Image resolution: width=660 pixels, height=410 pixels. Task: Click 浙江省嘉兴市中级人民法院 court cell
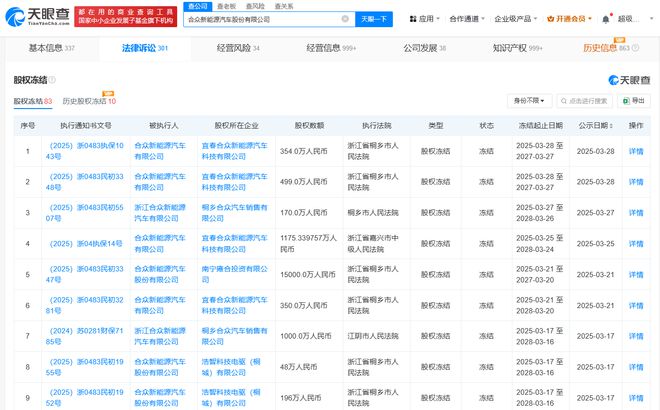pyautogui.click(x=373, y=244)
